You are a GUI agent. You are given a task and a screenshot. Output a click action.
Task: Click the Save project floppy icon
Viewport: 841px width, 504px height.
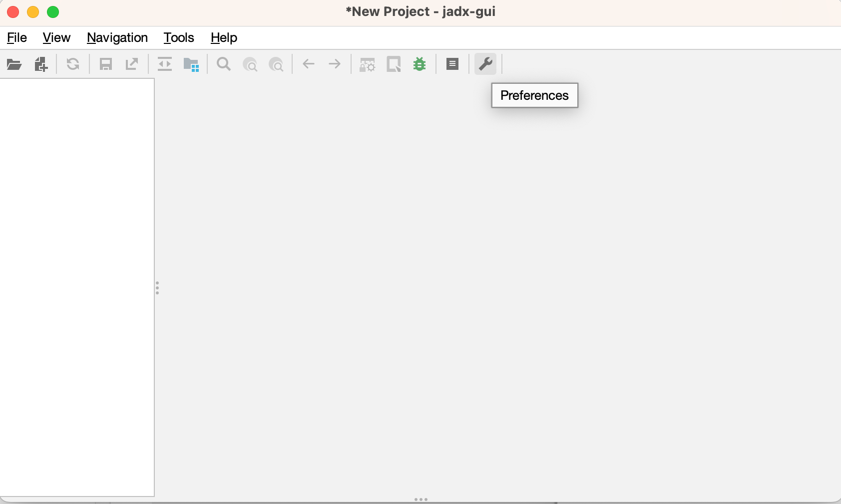(105, 64)
